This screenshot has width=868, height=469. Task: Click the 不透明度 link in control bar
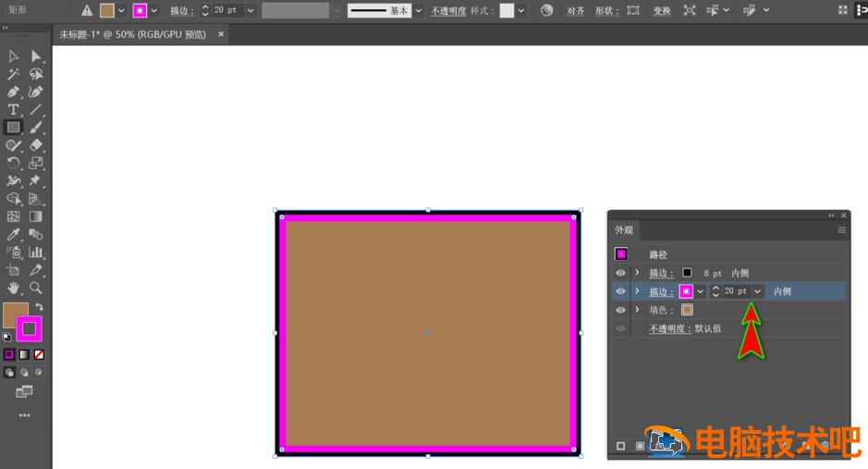pyautogui.click(x=448, y=11)
